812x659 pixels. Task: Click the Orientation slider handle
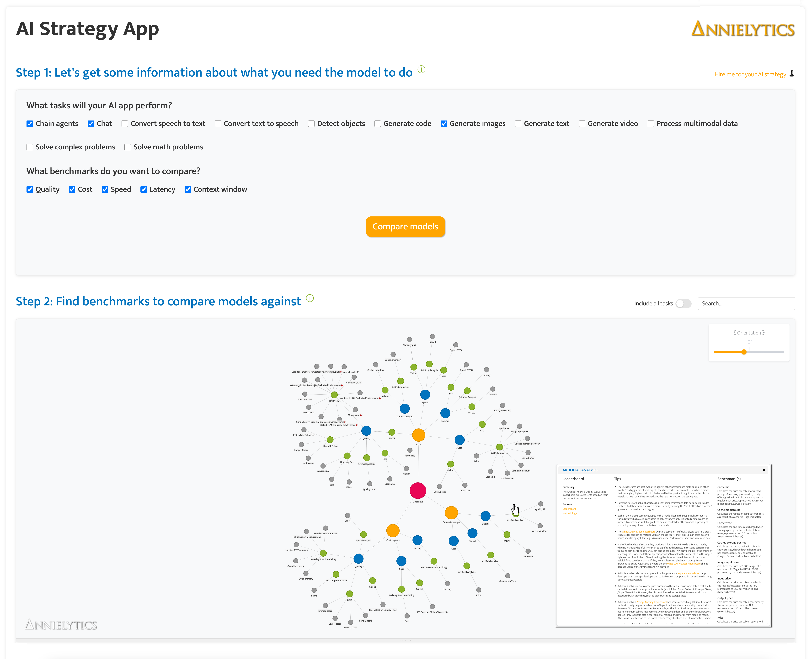point(744,352)
